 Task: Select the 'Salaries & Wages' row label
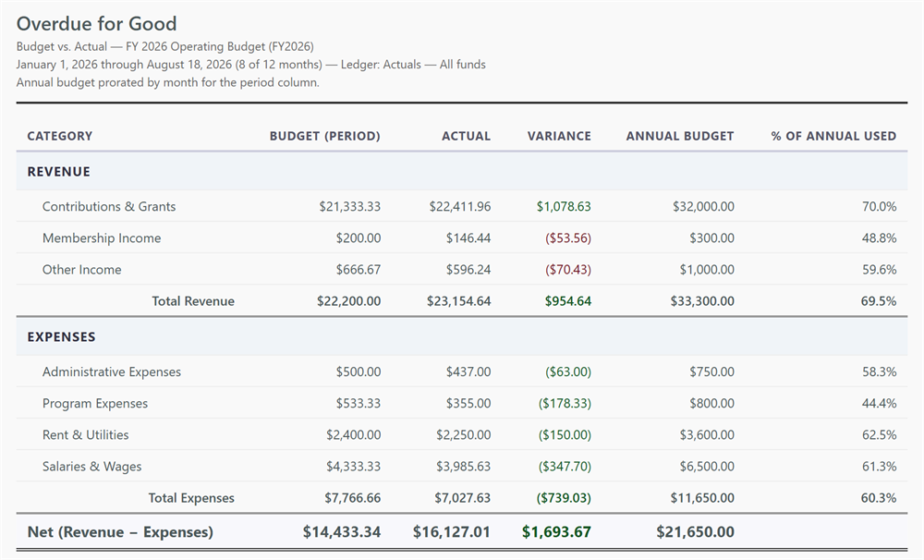pos(91,467)
